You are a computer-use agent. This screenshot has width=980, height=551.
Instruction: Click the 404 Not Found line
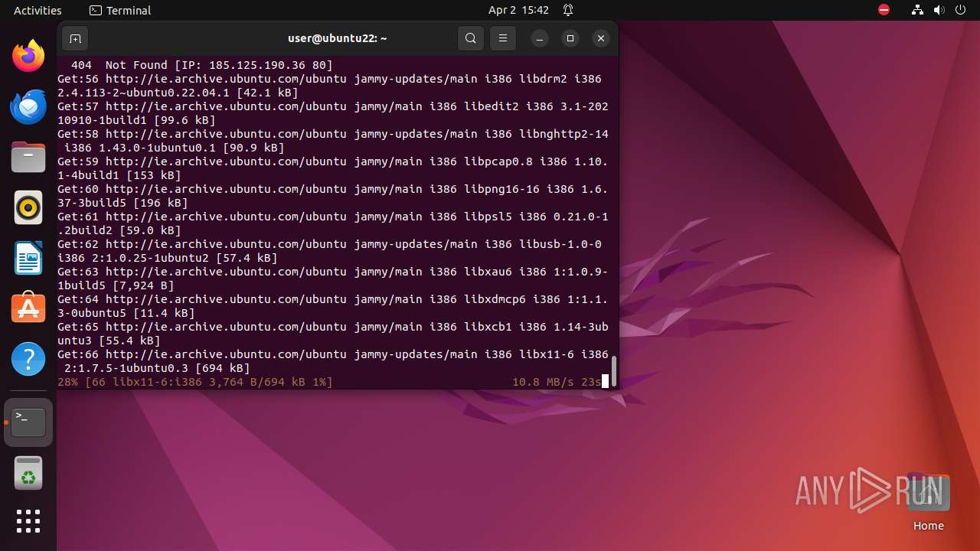(x=201, y=65)
